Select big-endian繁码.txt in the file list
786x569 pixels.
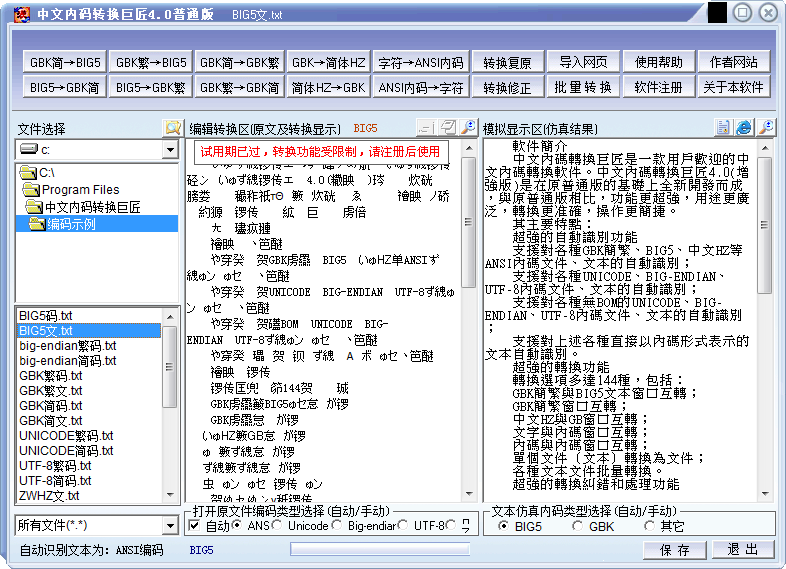[90, 345]
